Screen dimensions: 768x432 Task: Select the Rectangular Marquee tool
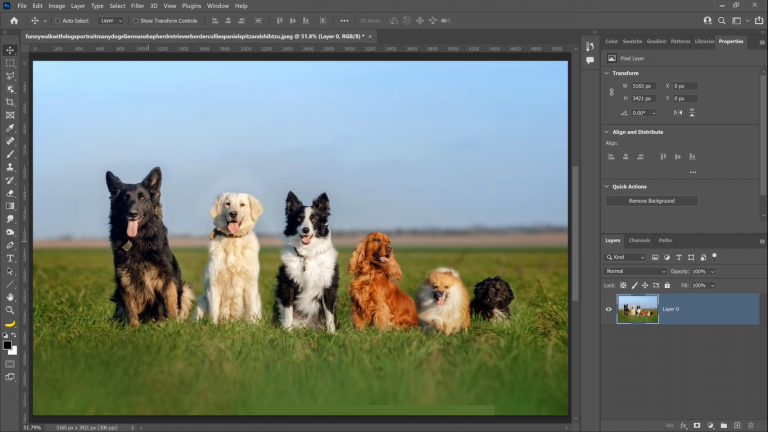pyautogui.click(x=10, y=63)
